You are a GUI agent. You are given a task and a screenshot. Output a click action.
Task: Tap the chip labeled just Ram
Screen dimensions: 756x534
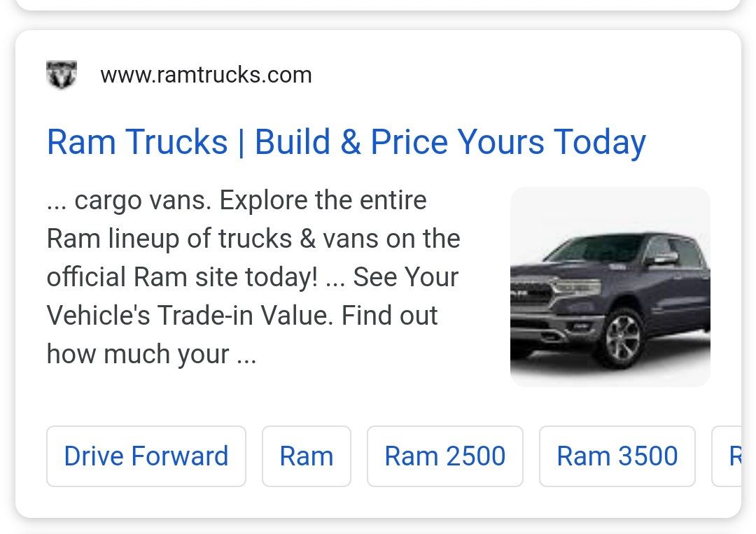point(306,456)
